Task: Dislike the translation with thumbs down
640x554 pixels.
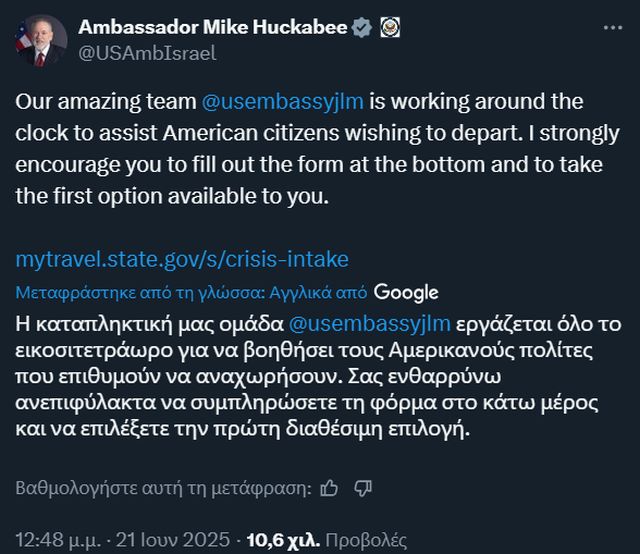Action: pos(363,488)
